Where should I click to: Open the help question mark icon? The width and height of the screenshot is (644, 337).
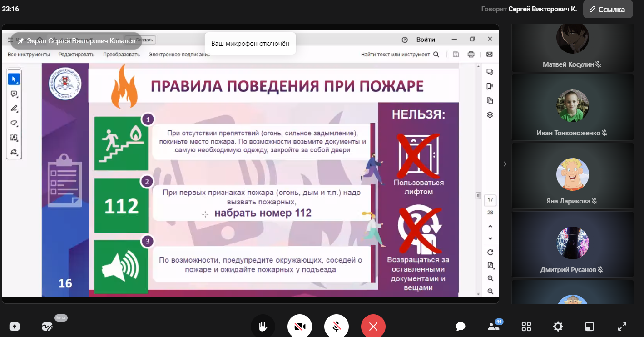[405, 40]
